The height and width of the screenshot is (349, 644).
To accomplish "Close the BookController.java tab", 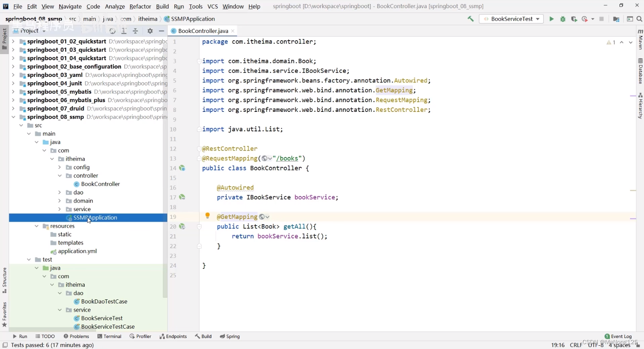I will (x=233, y=31).
